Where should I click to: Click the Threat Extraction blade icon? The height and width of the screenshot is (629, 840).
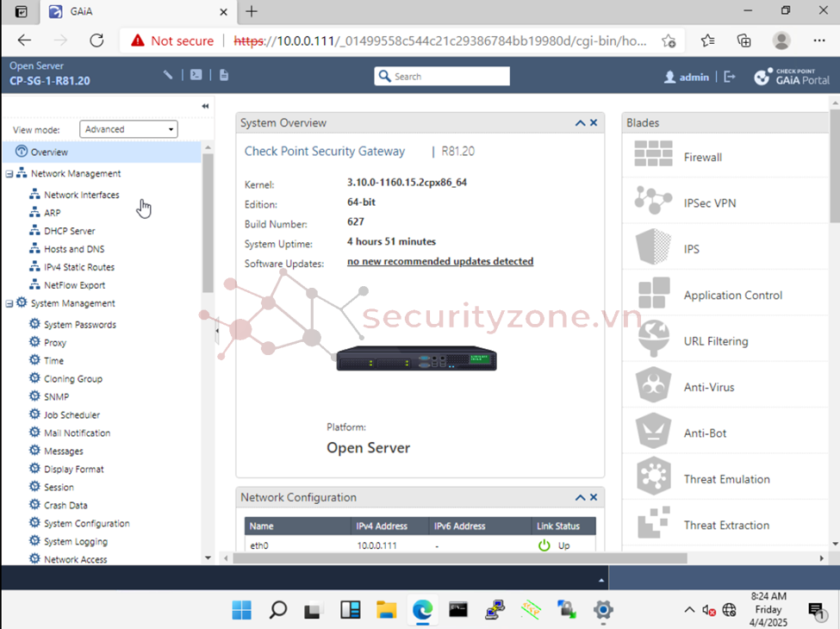click(x=654, y=522)
